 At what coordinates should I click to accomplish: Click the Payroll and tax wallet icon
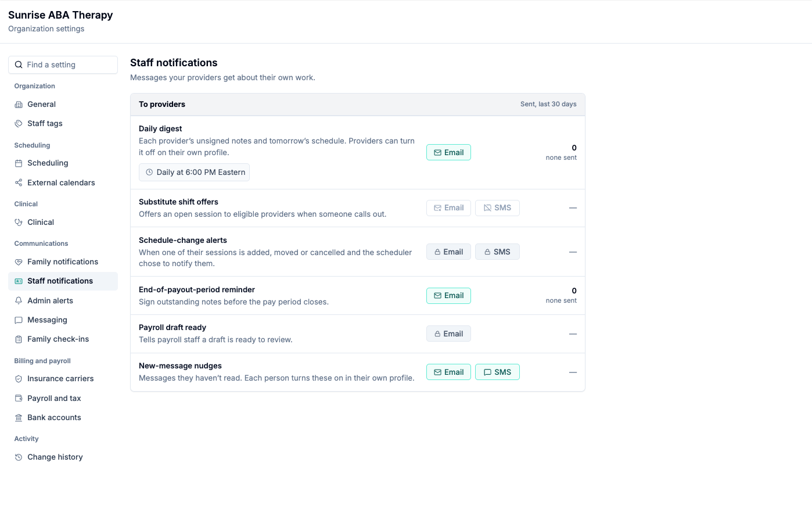(x=19, y=399)
